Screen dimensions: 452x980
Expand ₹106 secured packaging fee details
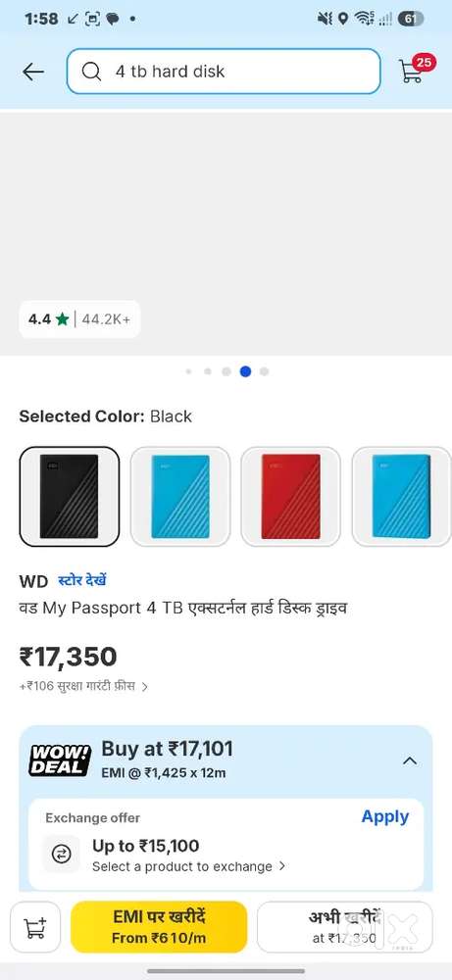(x=83, y=686)
